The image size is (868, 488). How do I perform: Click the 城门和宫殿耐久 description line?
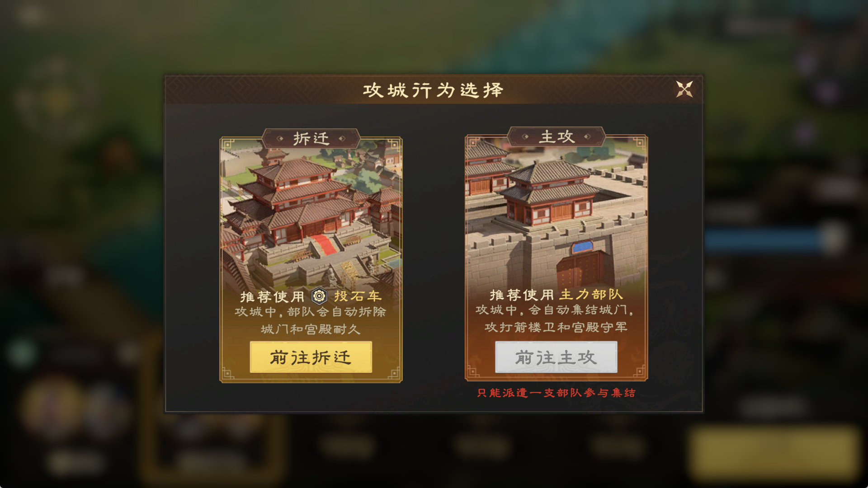click(311, 329)
